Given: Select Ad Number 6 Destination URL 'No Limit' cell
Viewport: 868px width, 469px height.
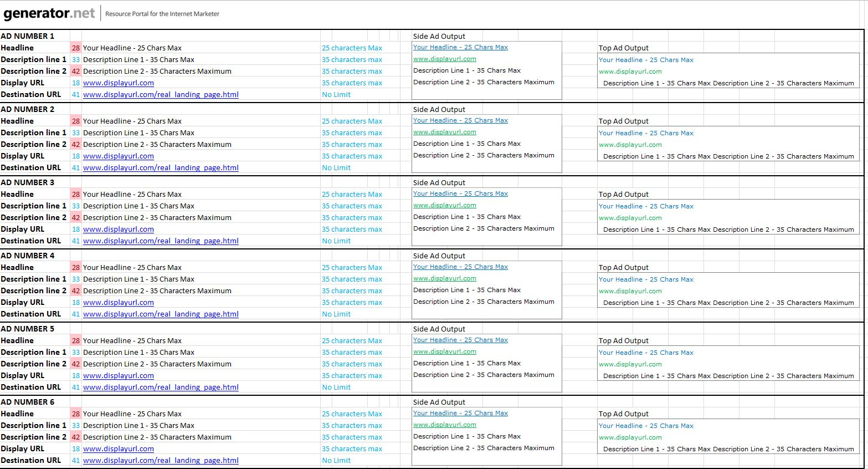Looking at the screenshot, I should 336,460.
